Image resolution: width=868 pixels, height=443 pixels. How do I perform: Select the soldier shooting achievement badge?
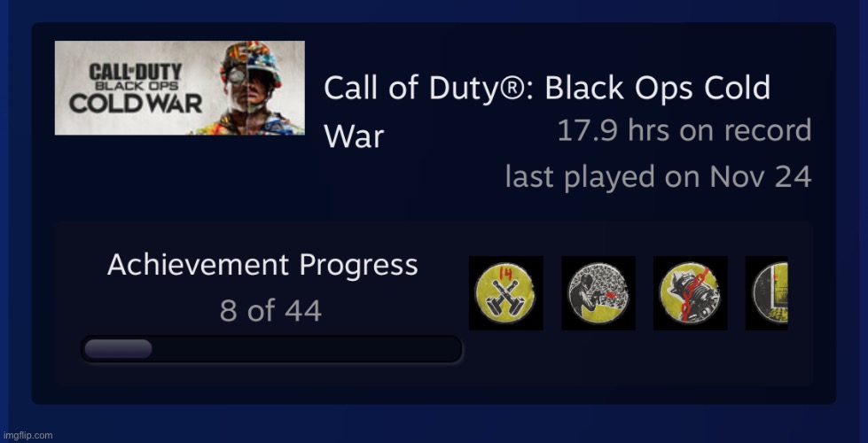598,293
